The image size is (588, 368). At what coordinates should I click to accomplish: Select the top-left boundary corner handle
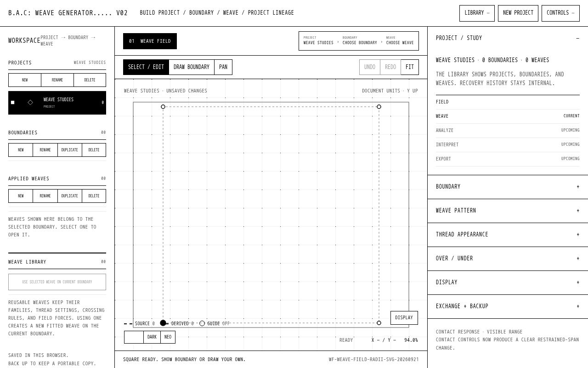(x=163, y=107)
